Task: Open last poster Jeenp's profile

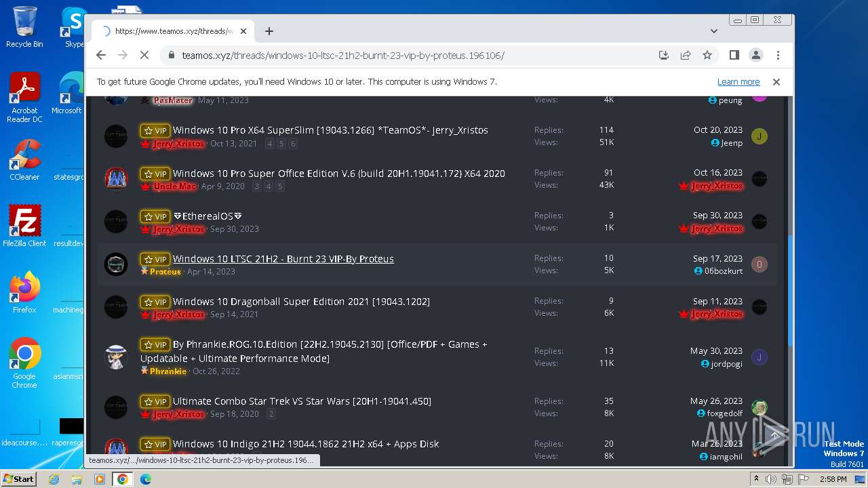Action: point(732,143)
